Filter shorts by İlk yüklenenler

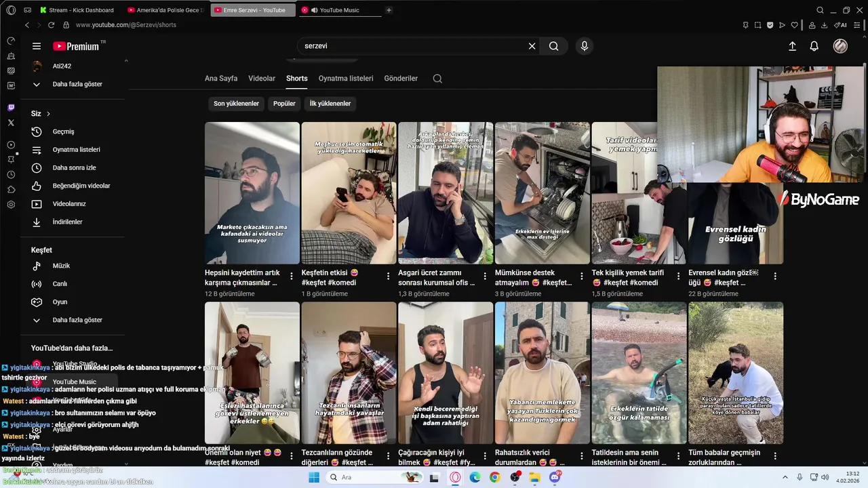pyautogui.click(x=330, y=104)
